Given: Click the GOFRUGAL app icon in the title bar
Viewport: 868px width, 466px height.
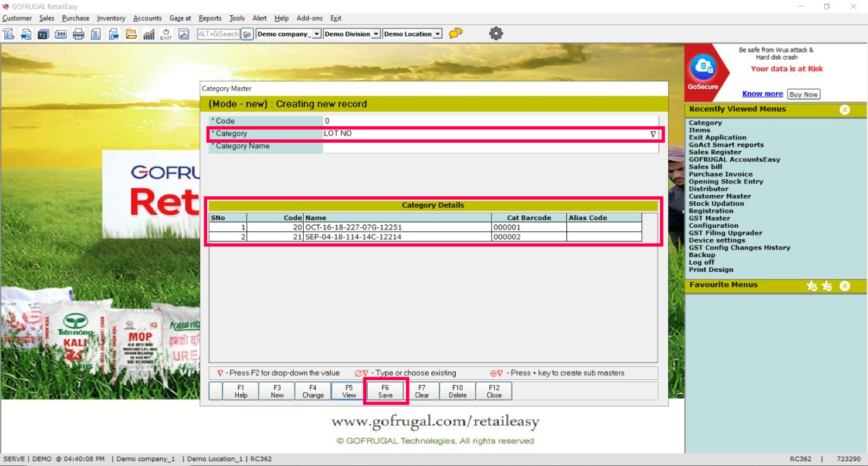Looking at the screenshot, I should coord(6,7).
